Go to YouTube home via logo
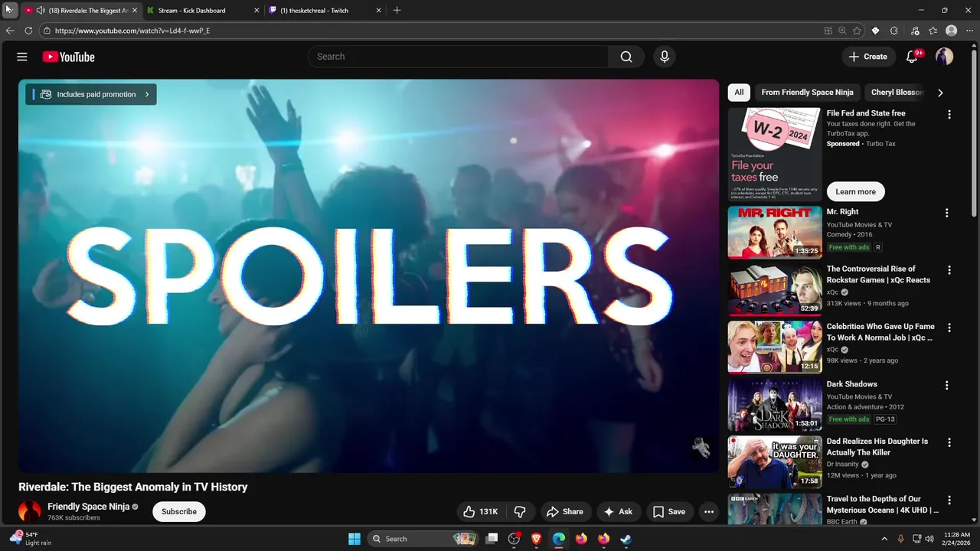The height and width of the screenshot is (551, 980). [68, 57]
